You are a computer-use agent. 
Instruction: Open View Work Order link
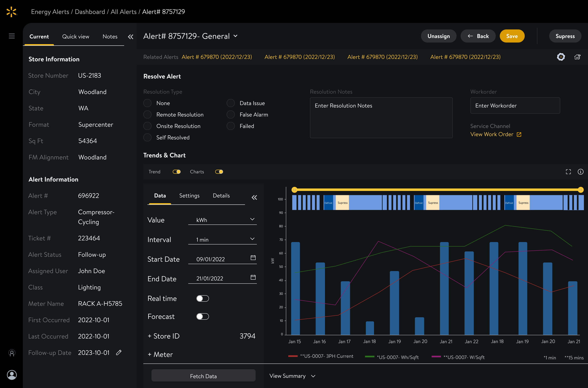pyautogui.click(x=492, y=134)
